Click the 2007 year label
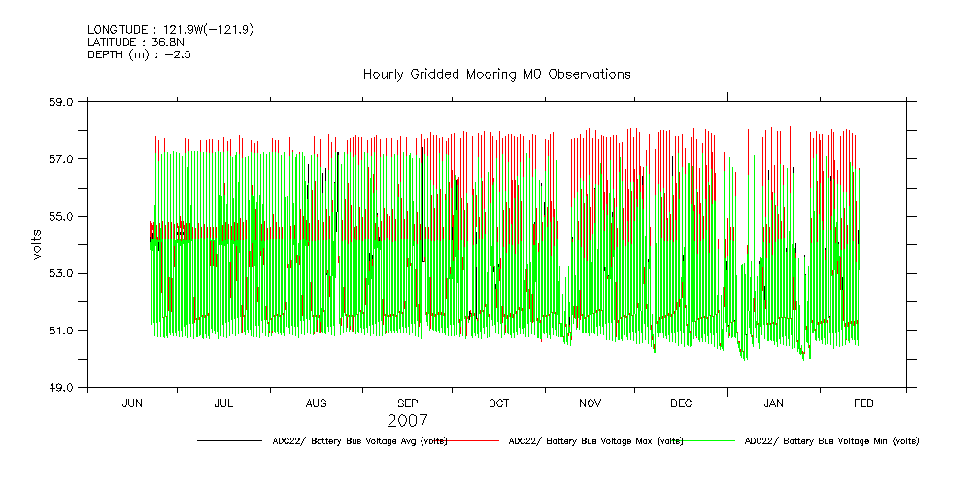The image size is (980, 490). [407, 421]
